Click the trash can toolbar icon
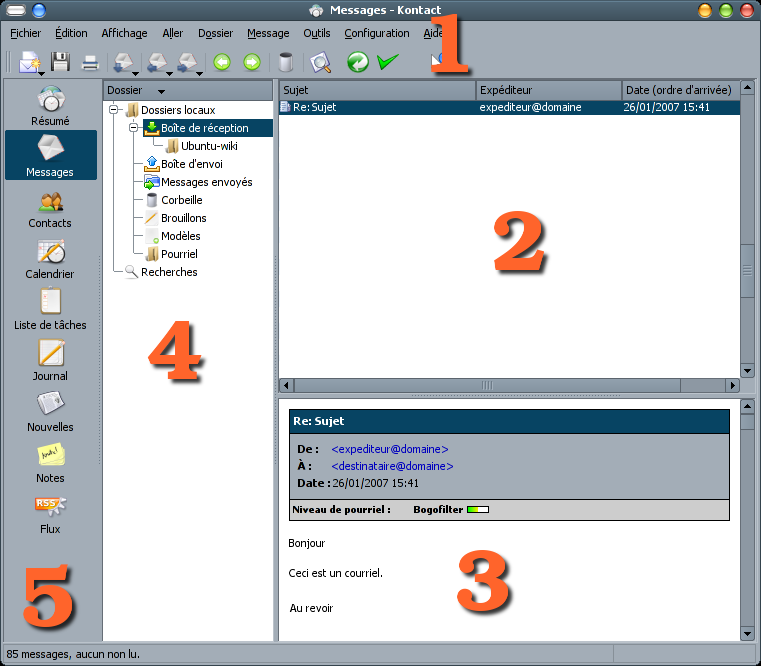 [x=286, y=62]
